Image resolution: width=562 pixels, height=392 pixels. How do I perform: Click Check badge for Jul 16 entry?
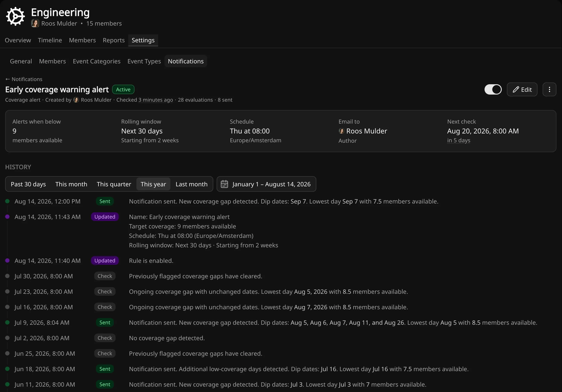tap(105, 307)
